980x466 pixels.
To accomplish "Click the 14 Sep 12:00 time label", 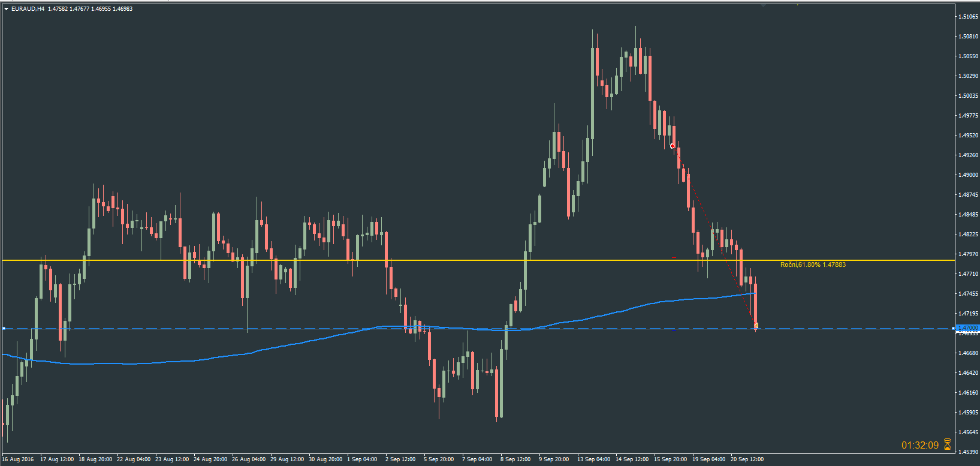I will 632,459.
